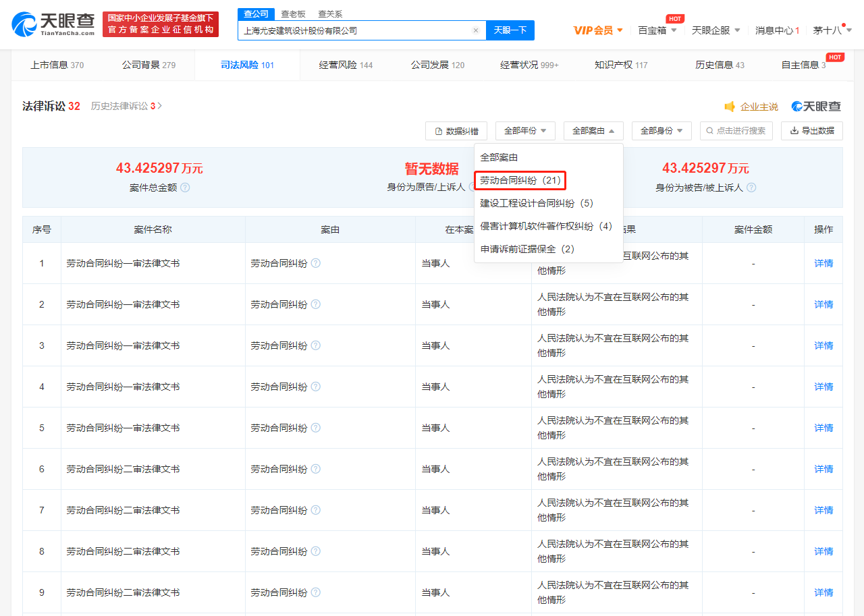Image resolution: width=864 pixels, height=616 pixels.
Task: Select 劳动合同纠纷 (21) from the list
Action: [x=520, y=180]
